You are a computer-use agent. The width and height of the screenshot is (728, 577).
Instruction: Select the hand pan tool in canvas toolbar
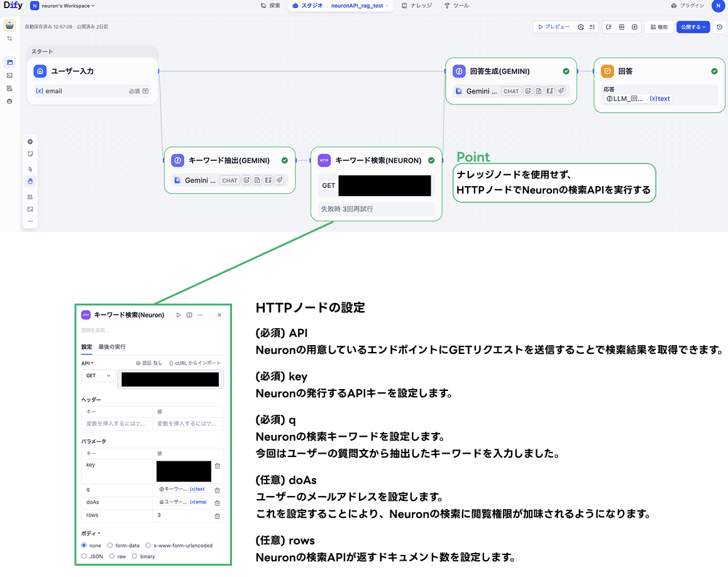(x=30, y=182)
